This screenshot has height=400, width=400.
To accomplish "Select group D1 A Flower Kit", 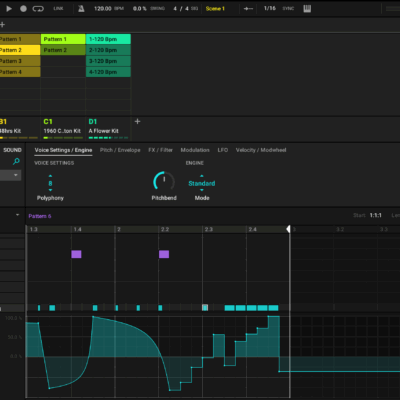I will click(x=108, y=128).
